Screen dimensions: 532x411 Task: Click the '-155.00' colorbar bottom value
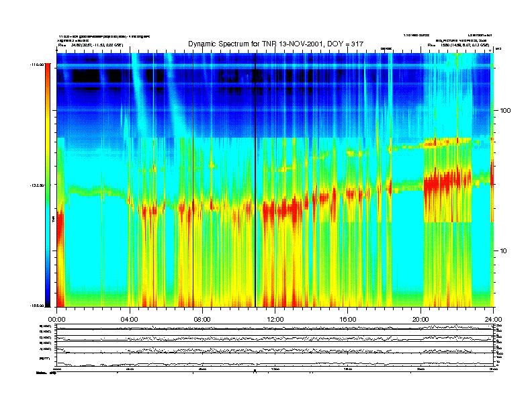point(37,306)
